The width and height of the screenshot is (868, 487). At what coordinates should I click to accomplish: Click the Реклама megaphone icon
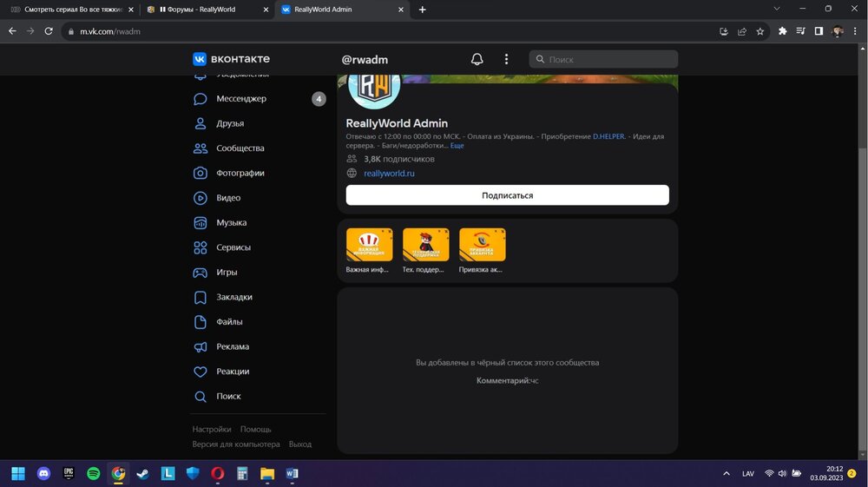201,346
